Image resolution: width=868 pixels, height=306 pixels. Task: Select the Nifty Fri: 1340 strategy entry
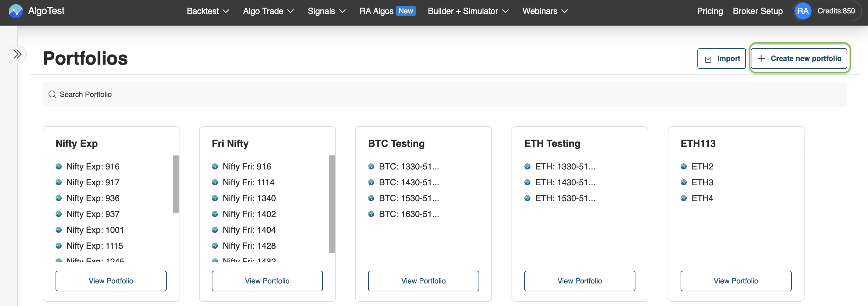pyautogui.click(x=249, y=198)
